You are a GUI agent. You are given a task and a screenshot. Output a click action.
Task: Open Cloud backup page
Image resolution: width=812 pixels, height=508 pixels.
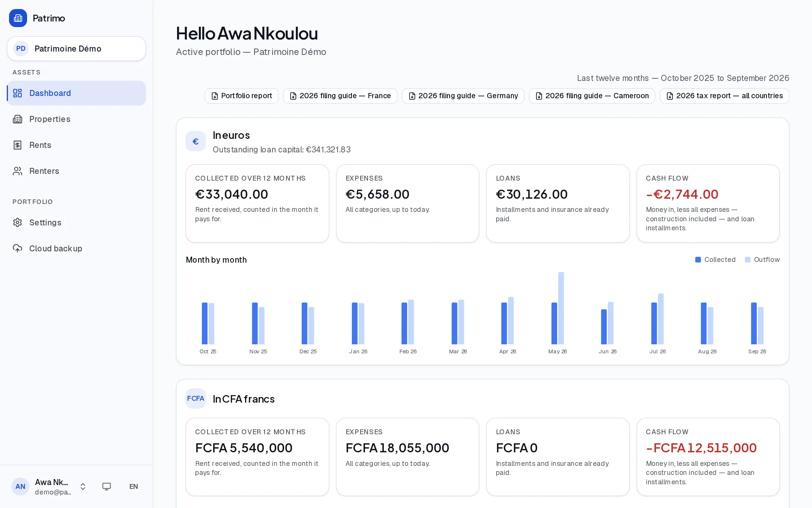76,248
